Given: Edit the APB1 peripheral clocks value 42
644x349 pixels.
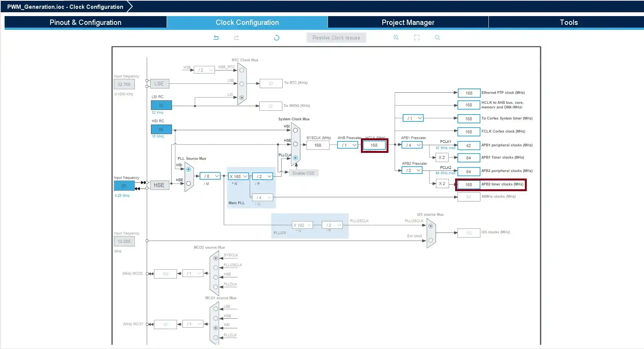Looking at the screenshot, I should pos(469,146).
